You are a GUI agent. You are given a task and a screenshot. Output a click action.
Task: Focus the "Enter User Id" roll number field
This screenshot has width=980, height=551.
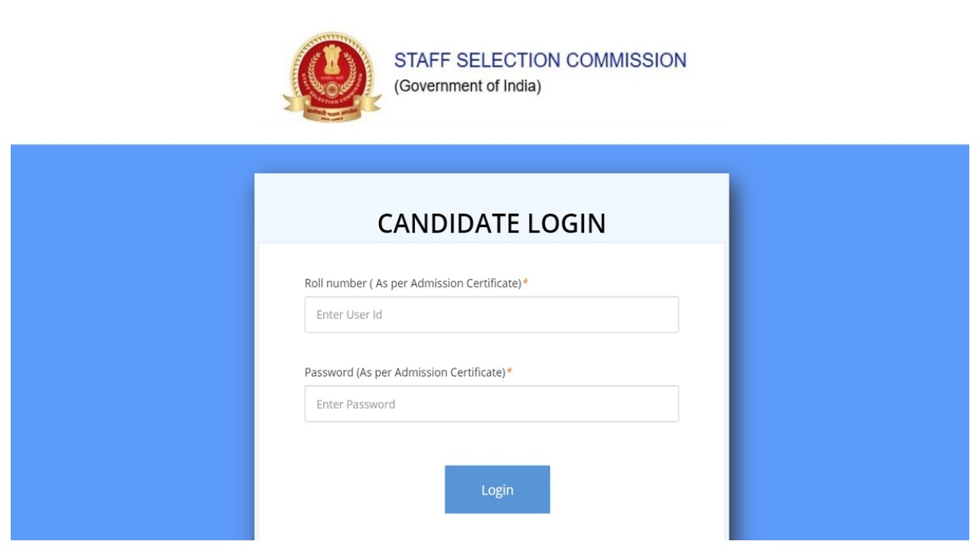click(x=492, y=315)
